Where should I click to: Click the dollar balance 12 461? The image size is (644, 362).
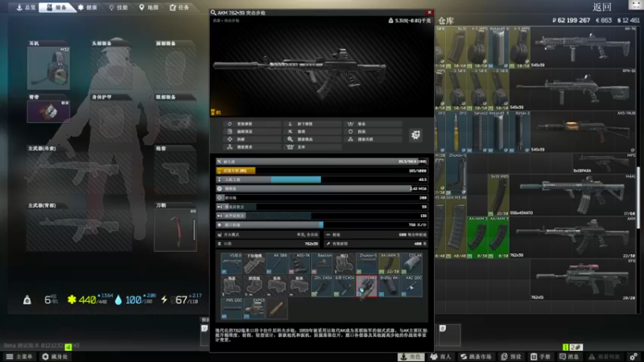(x=629, y=20)
